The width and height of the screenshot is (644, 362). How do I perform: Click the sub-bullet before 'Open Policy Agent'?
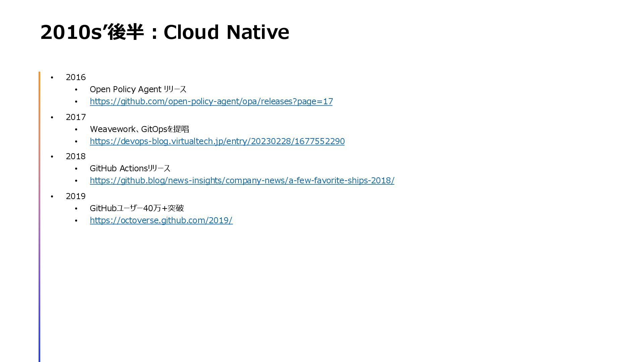[76, 90]
